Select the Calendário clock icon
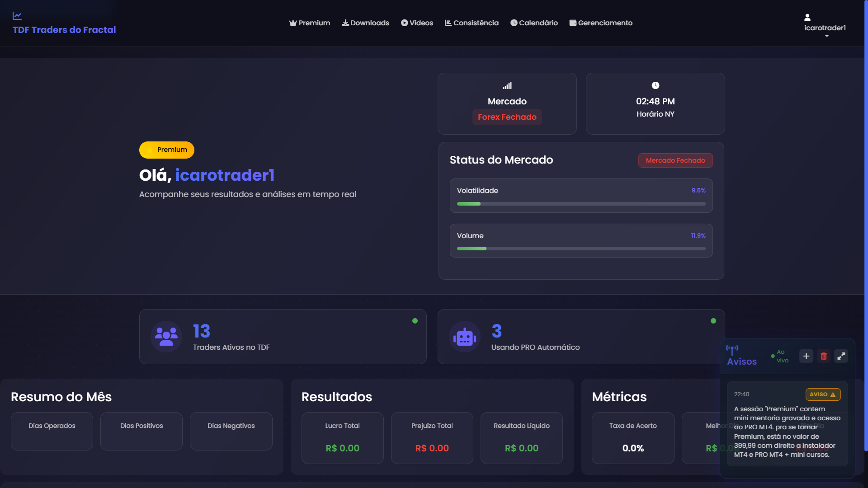The image size is (868, 488). (x=514, y=23)
